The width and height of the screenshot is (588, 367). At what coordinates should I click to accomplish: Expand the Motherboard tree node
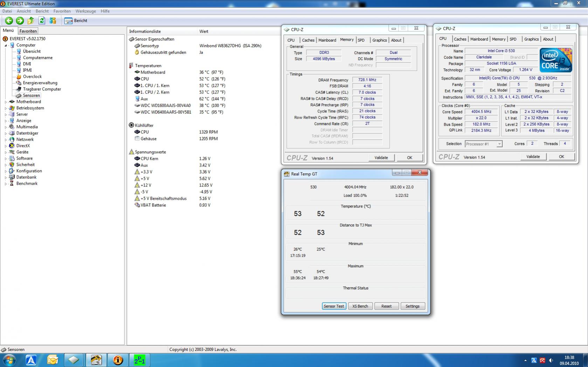click(6, 102)
